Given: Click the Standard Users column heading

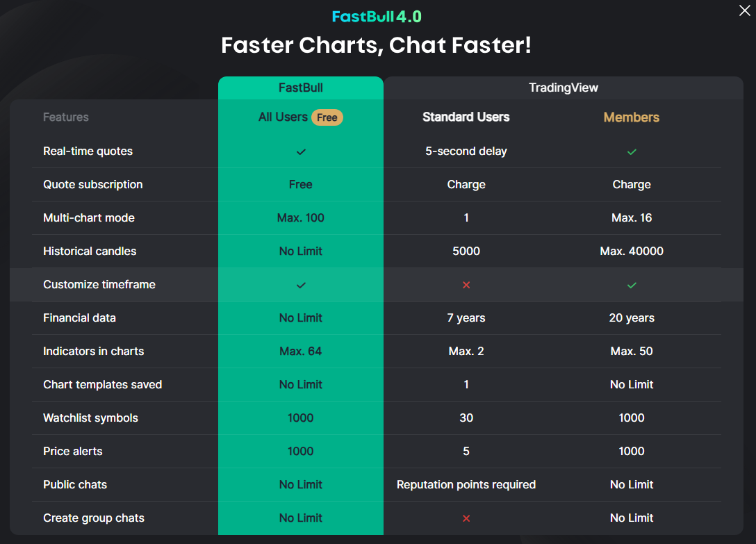Looking at the screenshot, I should 466,117.
